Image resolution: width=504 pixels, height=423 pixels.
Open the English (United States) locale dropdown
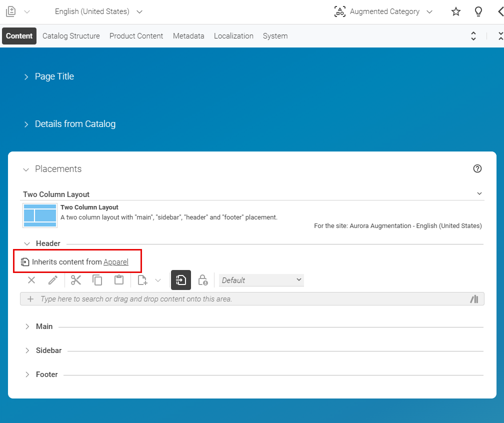[x=98, y=11]
